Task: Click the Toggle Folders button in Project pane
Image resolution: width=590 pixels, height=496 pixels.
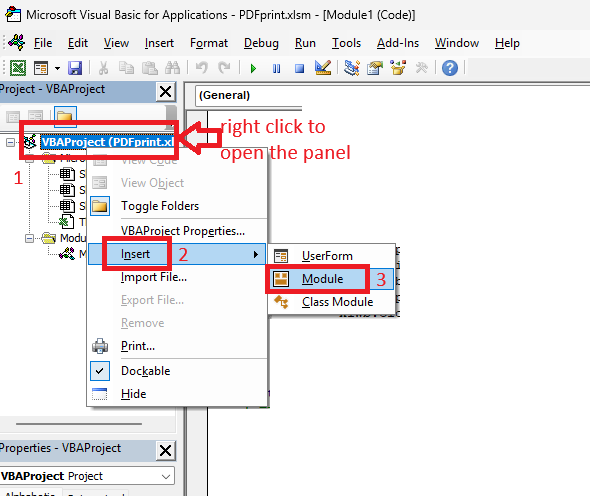Action: click(65, 116)
